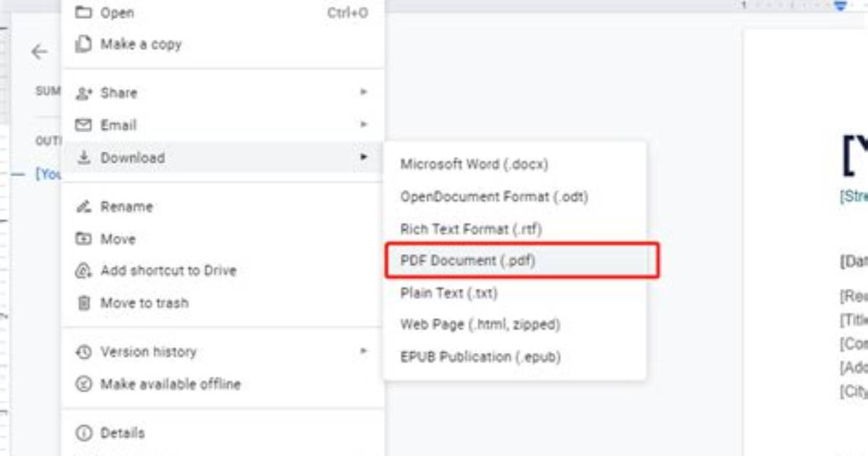The image size is (868, 456).
Task: Select Make a copy menu entry
Action: tap(223, 44)
